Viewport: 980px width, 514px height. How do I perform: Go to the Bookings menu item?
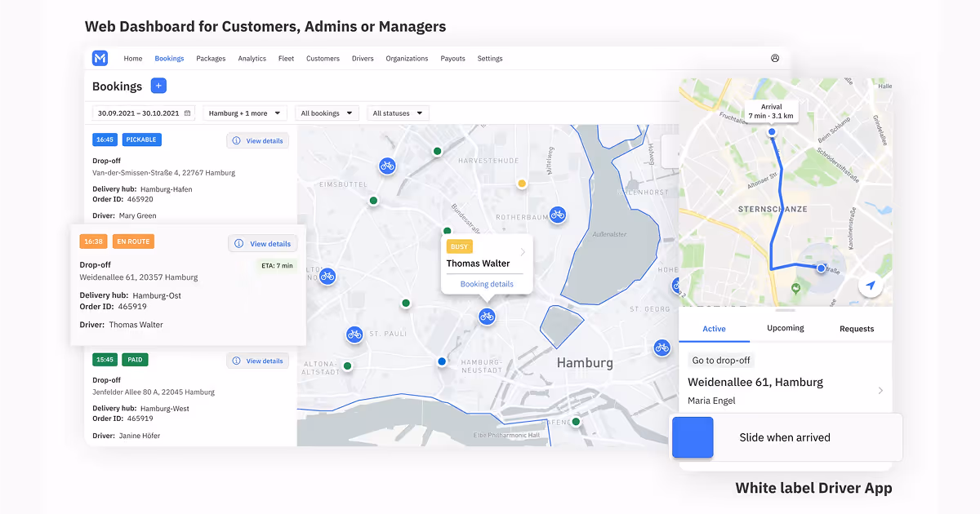[x=169, y=59]
